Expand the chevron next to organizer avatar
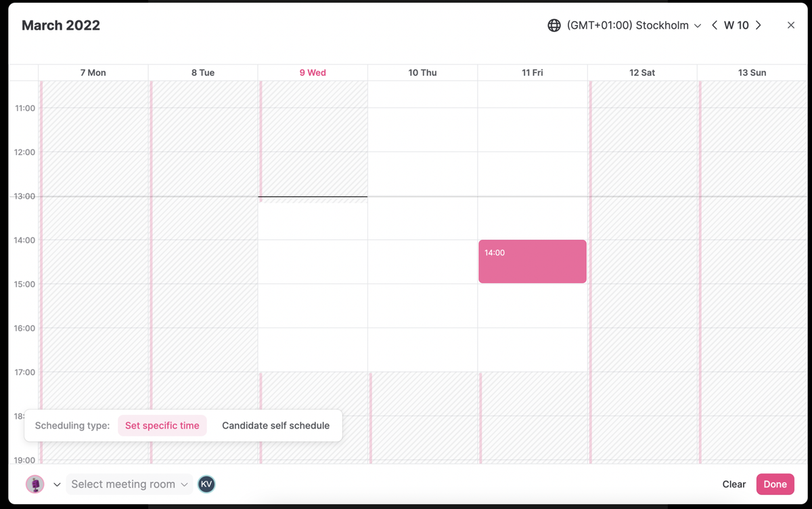The image size is (812, 509). click(58, 485)
